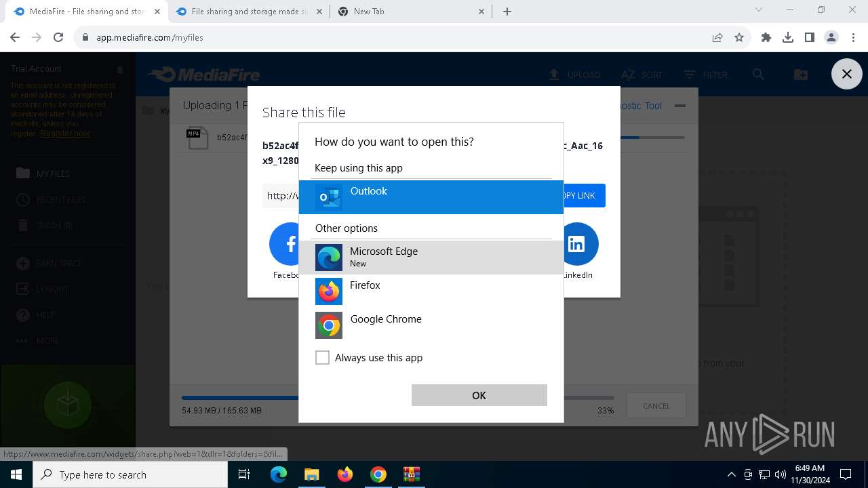Open Task View on the taskbar

click(245, 474)
